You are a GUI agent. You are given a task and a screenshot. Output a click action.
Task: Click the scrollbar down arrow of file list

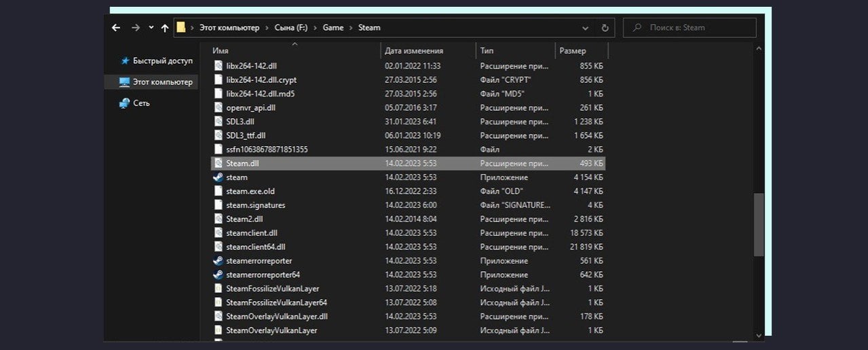coord(759,335)
